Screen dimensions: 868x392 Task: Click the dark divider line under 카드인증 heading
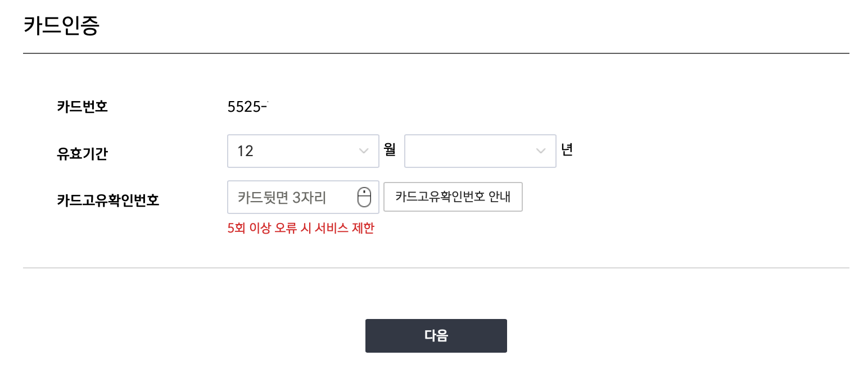436,53
